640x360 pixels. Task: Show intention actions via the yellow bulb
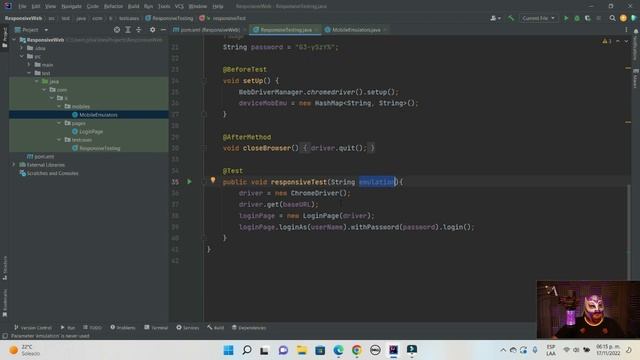213,180
